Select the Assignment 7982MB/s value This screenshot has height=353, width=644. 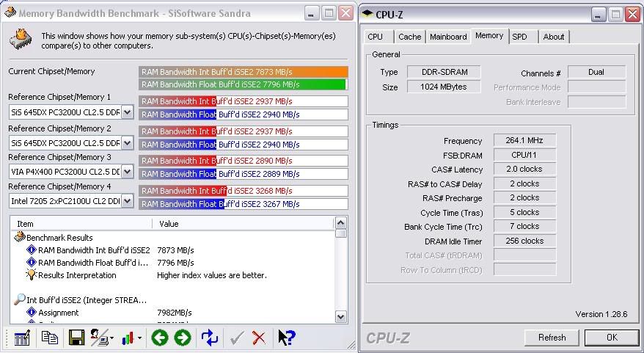point(175,313)
